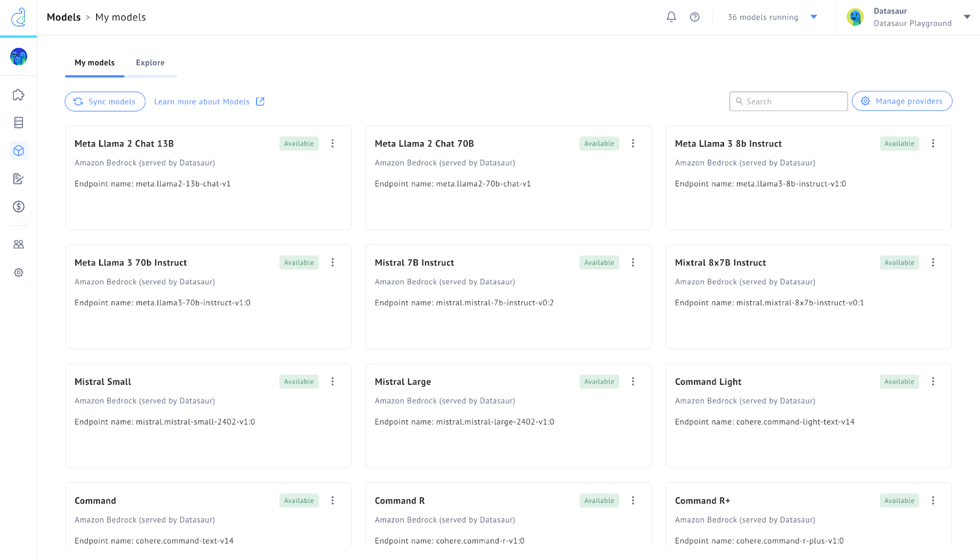Open the stacked list sidebar icon

[19, 123]
